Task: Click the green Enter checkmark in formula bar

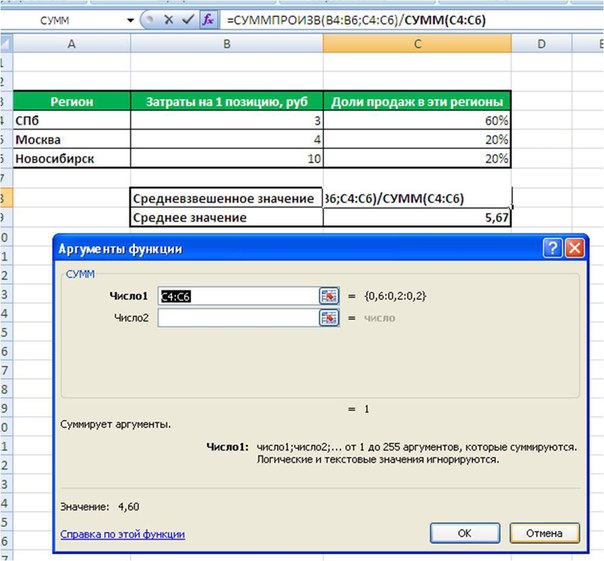Action: 186,19
